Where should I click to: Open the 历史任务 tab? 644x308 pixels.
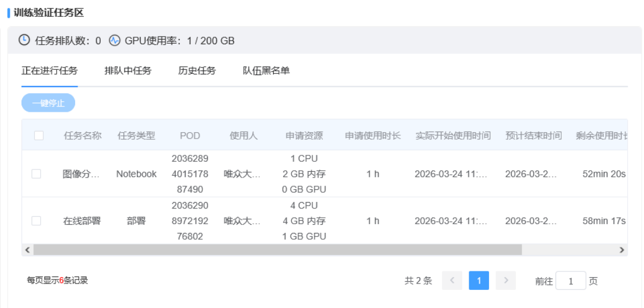197,71
